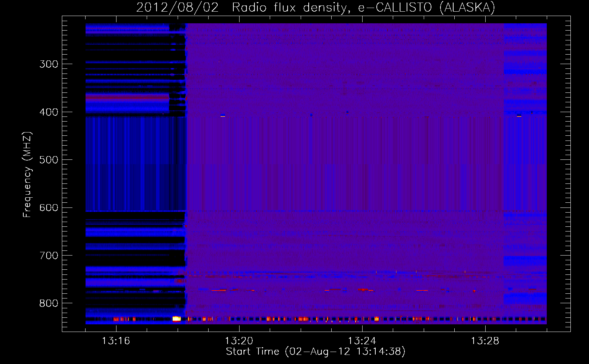Click the 800 frequency tick label

pyautogui.click(x=49, y=303)
